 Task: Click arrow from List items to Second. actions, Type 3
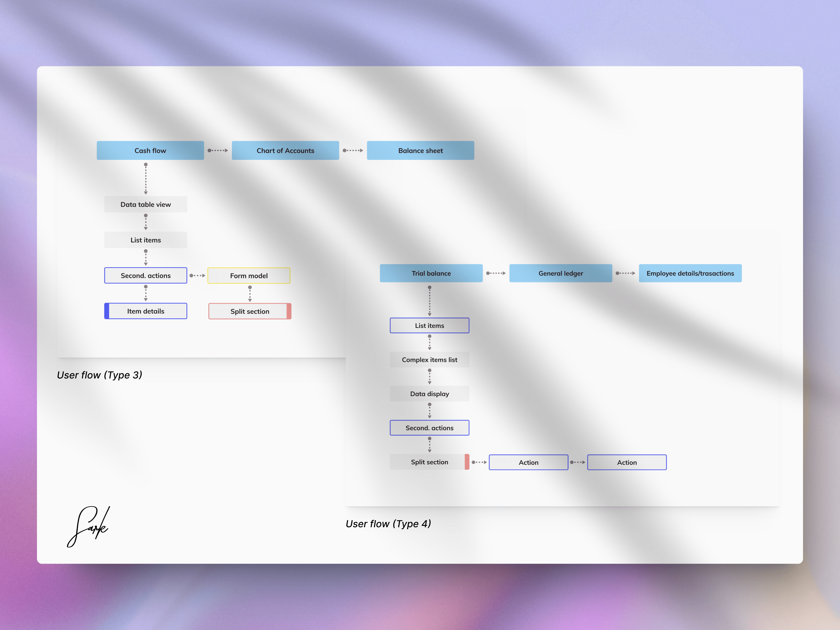click(145, 257)
